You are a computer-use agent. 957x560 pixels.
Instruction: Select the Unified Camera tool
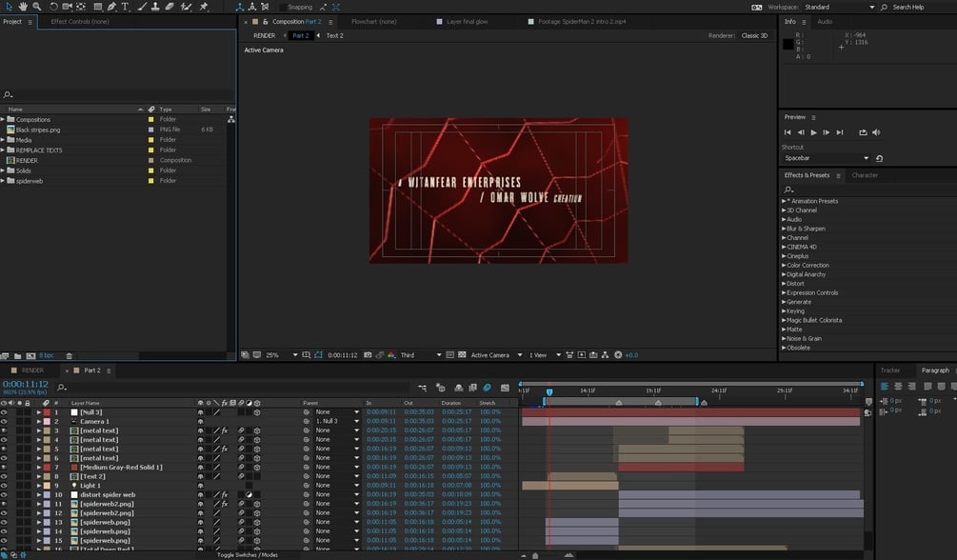point(68,7)
